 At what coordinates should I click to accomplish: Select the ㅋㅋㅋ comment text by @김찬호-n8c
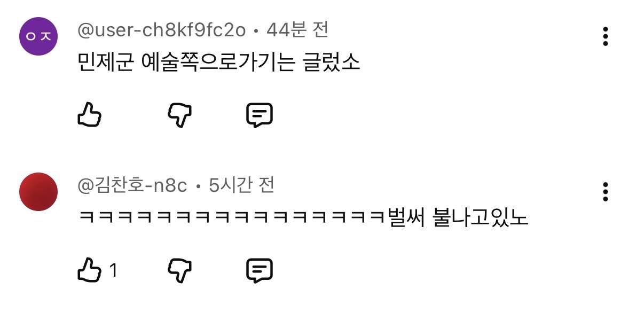coord(303,218)
